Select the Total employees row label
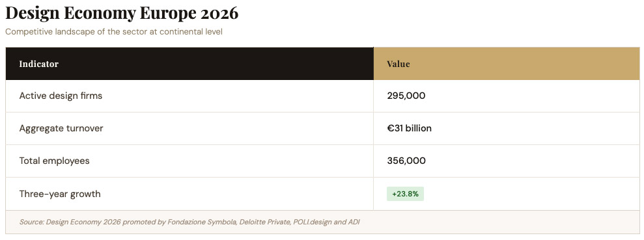The height and width of the screenshot is (240, 644). pos(54,161)
